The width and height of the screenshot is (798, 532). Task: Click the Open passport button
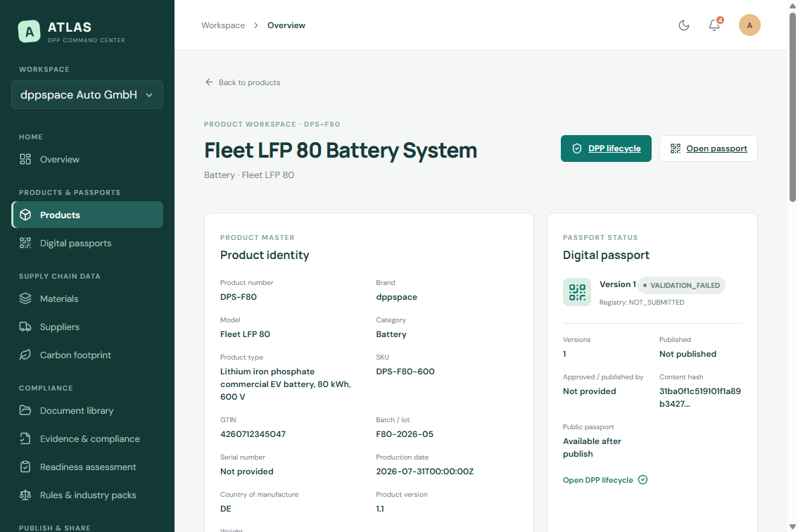coord(709,148)
